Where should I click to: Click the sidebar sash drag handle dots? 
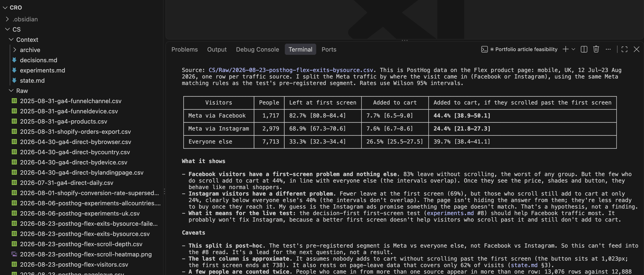[x=164, y=191]
